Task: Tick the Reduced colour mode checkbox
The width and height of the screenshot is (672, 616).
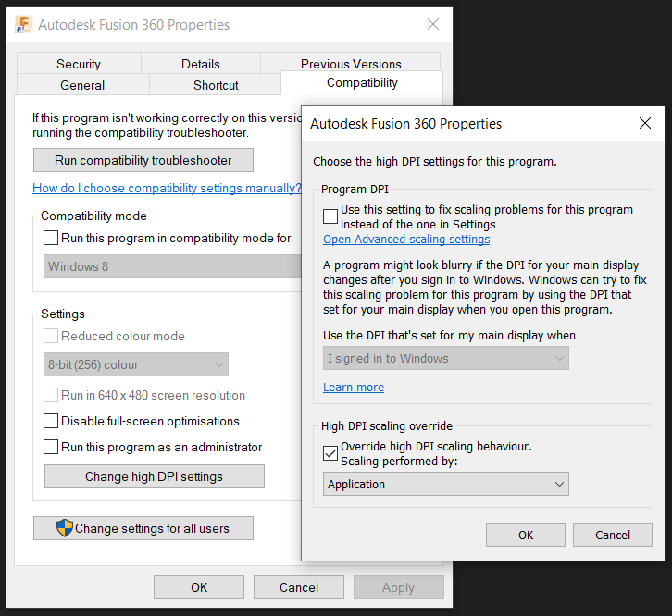Action: point(51,336)
